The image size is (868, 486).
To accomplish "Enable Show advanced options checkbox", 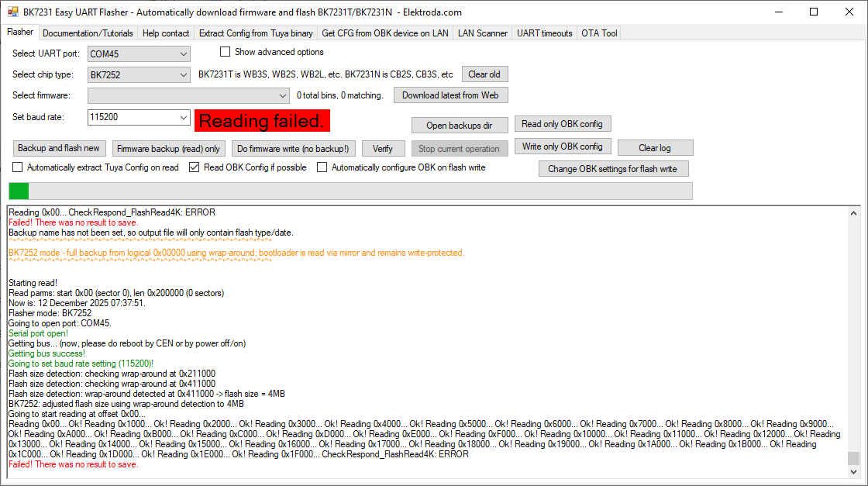I will [225, 51].
